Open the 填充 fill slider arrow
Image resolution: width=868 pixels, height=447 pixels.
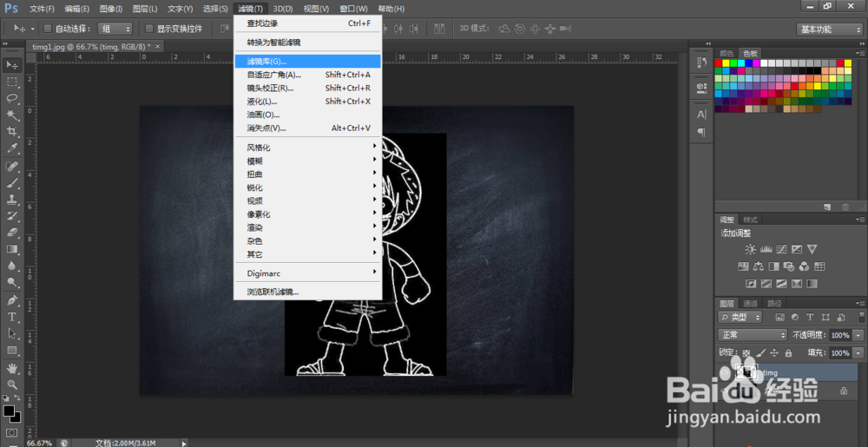[858, 352]
